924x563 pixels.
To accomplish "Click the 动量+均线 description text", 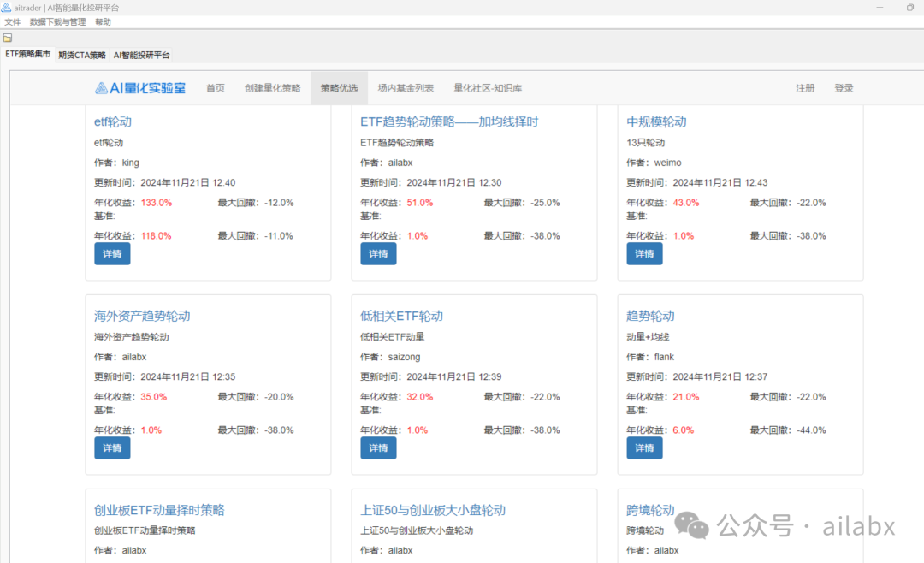I will tap(648, 337).
